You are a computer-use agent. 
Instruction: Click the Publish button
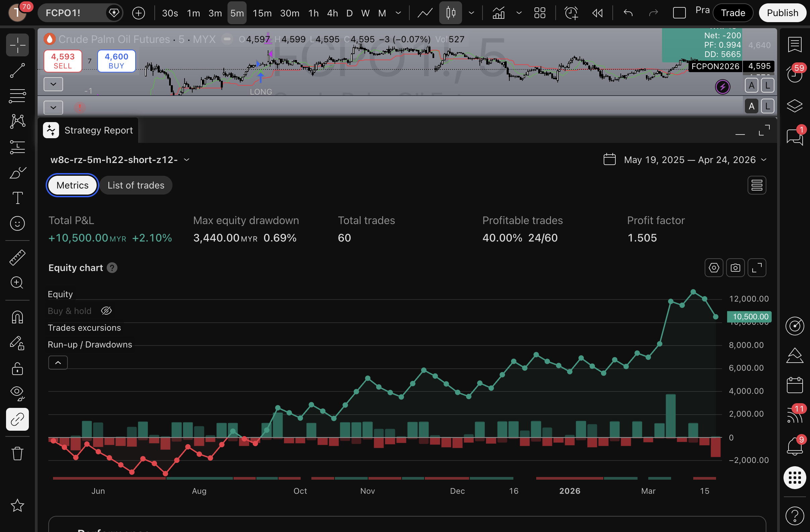pyautogui.click(x=782, y=13)
